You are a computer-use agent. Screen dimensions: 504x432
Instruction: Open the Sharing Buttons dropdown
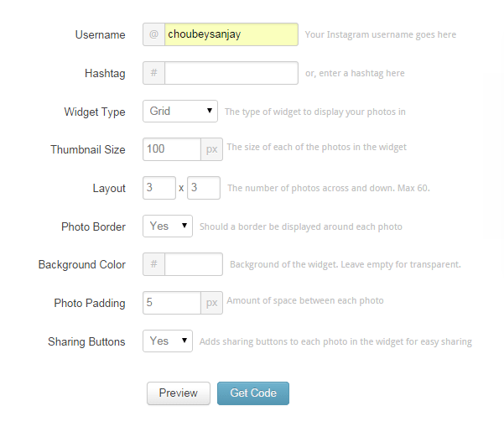pos(168,341)
